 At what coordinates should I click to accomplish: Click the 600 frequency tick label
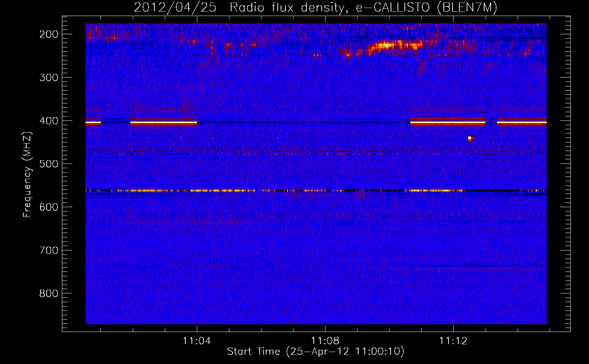(49, 207)
